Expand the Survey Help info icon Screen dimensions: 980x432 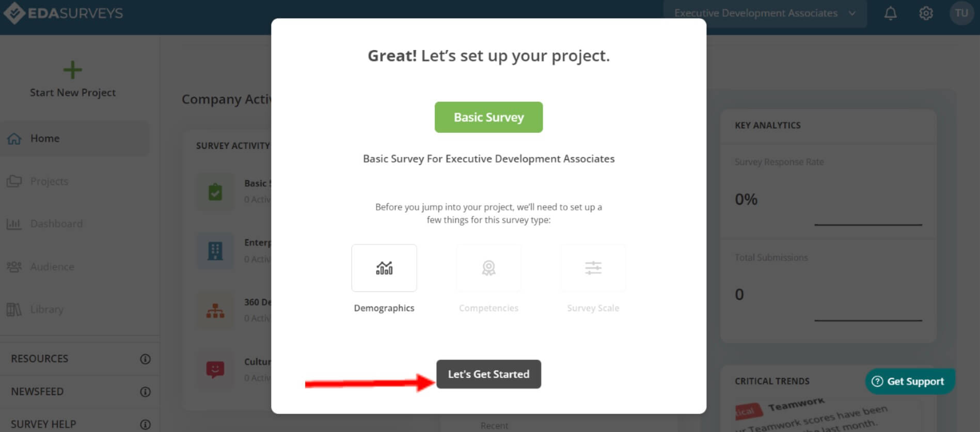(x=146, y=424)
